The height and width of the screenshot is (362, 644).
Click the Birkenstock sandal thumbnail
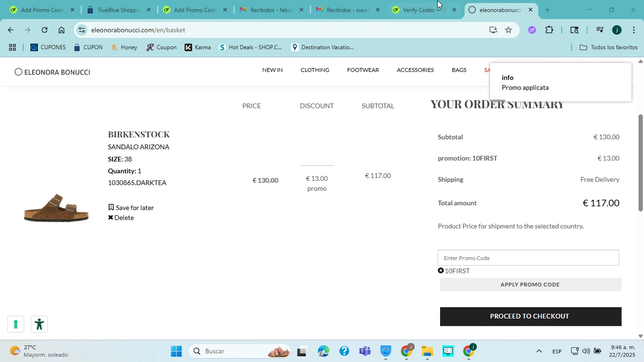click(56, 207)
